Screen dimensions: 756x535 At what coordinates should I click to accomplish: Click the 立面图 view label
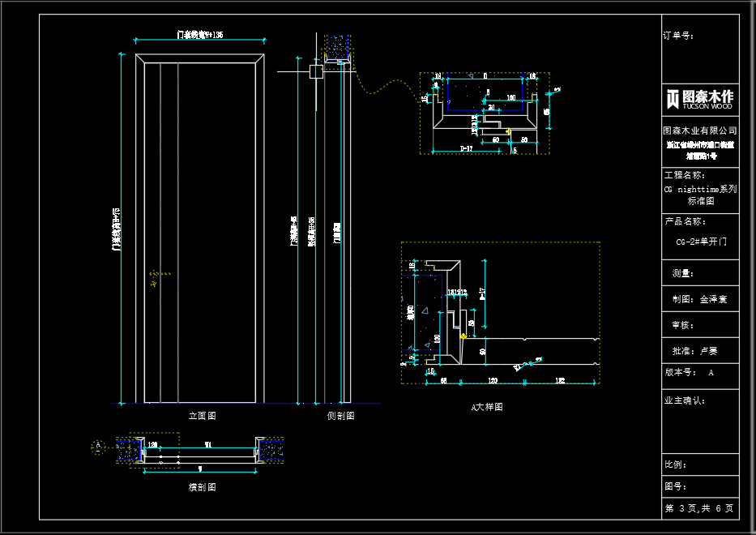click(x=202, y=415)
